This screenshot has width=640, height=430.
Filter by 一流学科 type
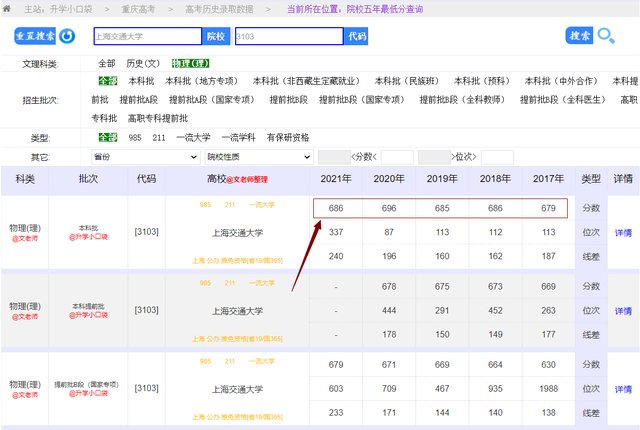click(238, 138)
